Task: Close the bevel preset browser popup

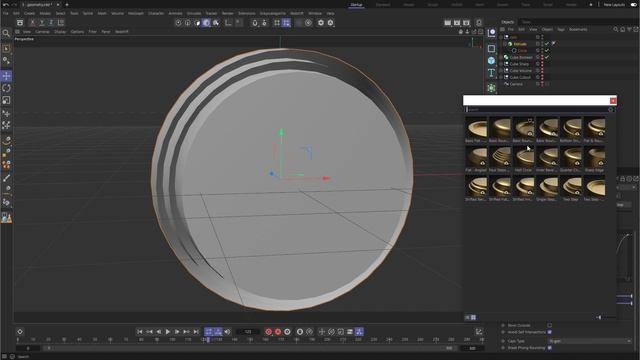Action: 613,101
